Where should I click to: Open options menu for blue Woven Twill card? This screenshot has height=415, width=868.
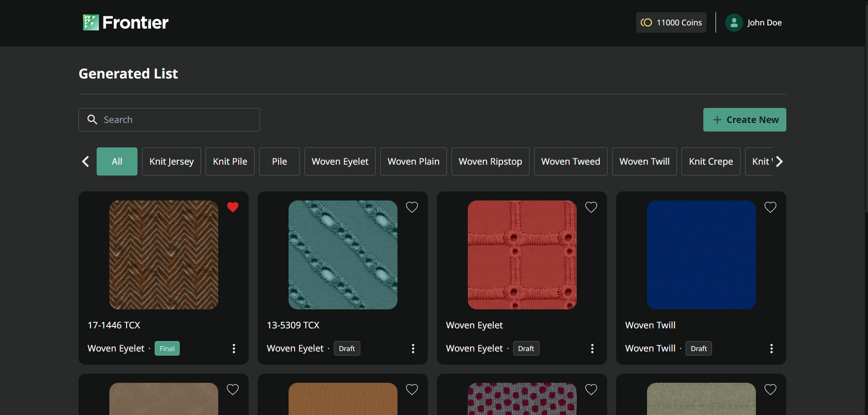coord(771,348)
